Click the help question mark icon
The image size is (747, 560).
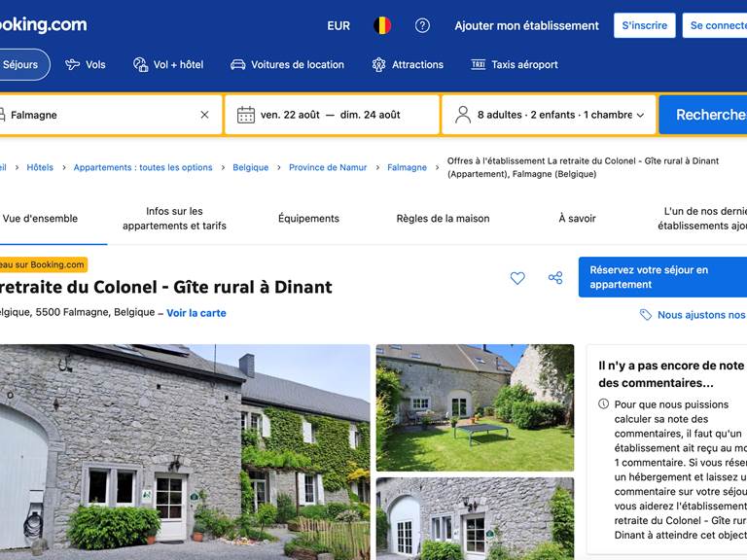(x=422, y=25)
